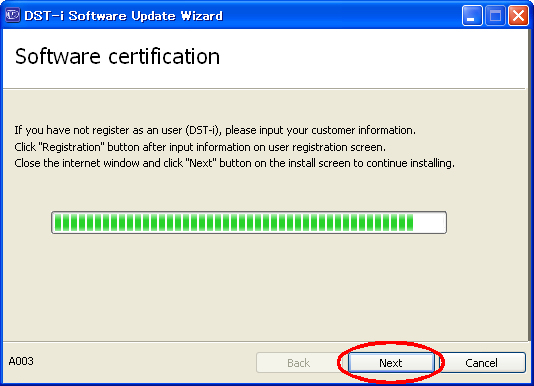Click the 'Software certification' heading
This screenshot has width=534, height=386.
tap(117, 56)
